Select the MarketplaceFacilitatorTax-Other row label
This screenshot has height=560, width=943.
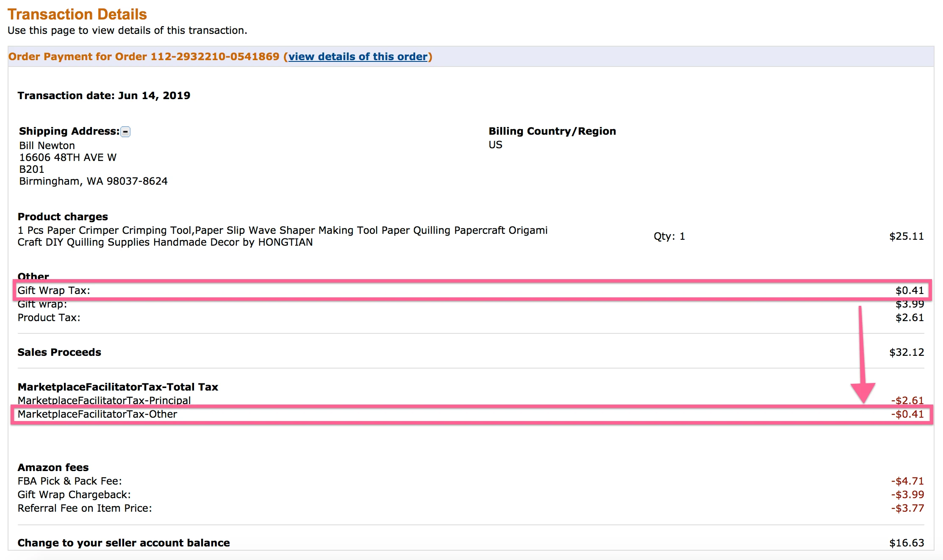(97, 414)
